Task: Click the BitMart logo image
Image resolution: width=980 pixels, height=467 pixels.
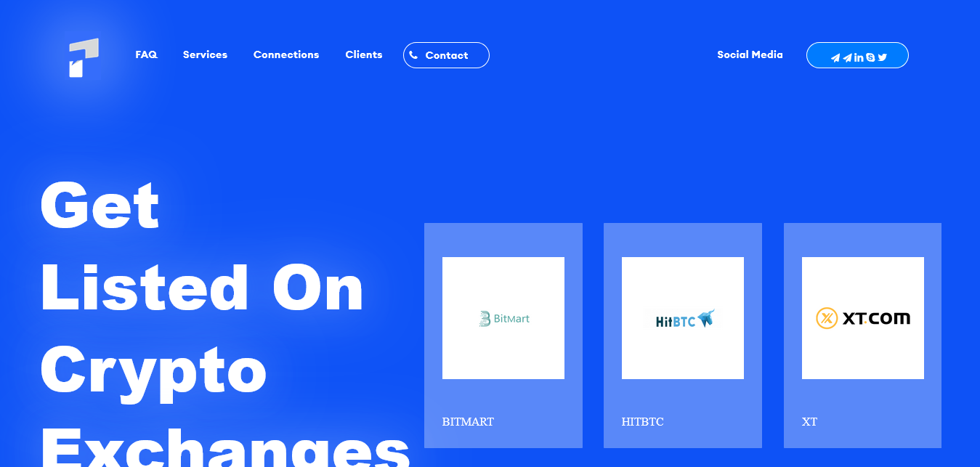Action: click(x=503, y=318)
